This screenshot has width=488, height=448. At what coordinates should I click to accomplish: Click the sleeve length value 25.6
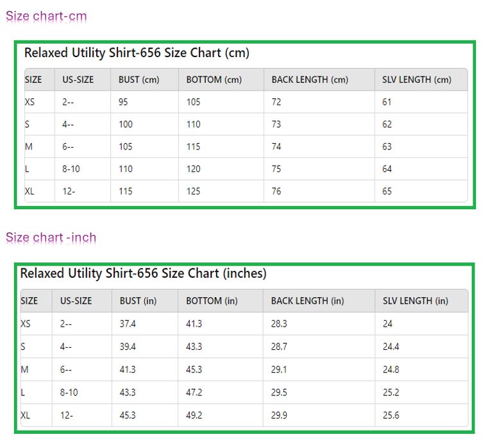pyautogui.click(x=391, y=415)
